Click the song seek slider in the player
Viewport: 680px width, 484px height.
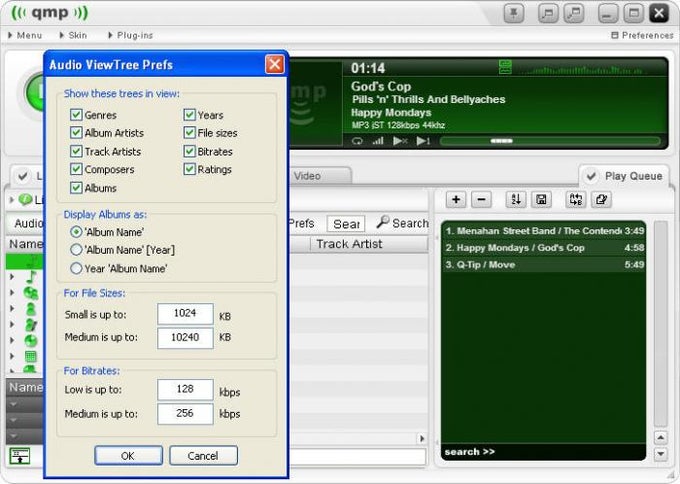[550, 141]
